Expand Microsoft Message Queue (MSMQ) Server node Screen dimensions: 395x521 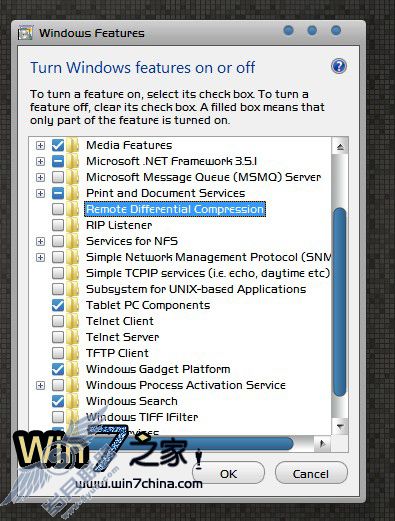[40, 177]
